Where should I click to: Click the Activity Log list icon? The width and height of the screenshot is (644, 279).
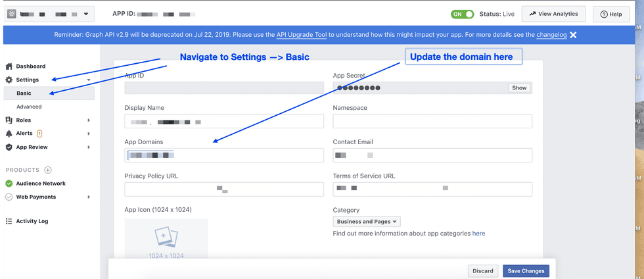[9, 221]
